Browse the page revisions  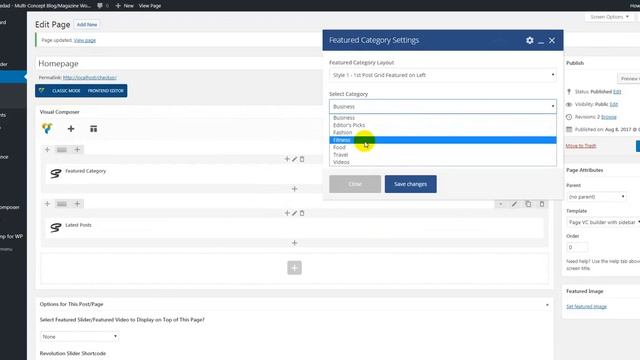point(609,117)
